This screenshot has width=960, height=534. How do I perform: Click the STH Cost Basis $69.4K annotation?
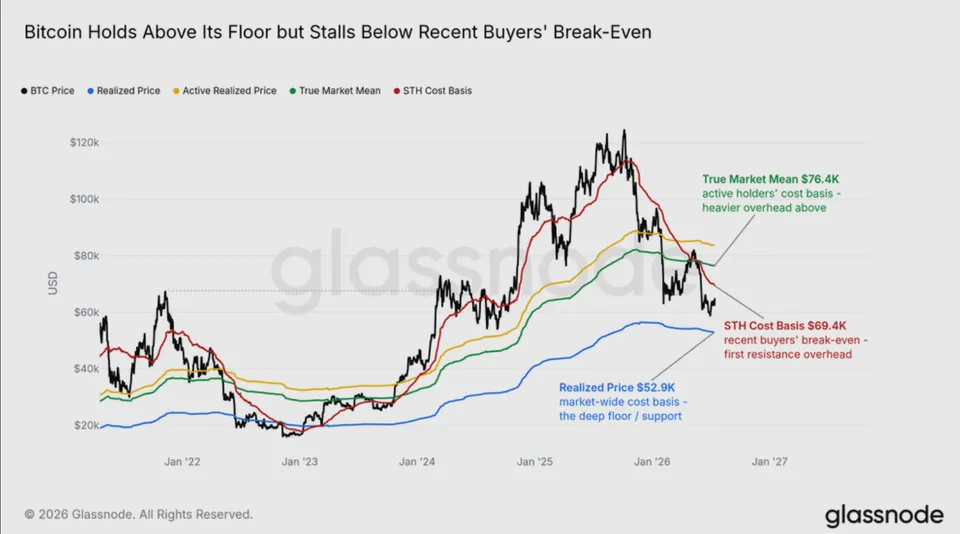(785, 326)
